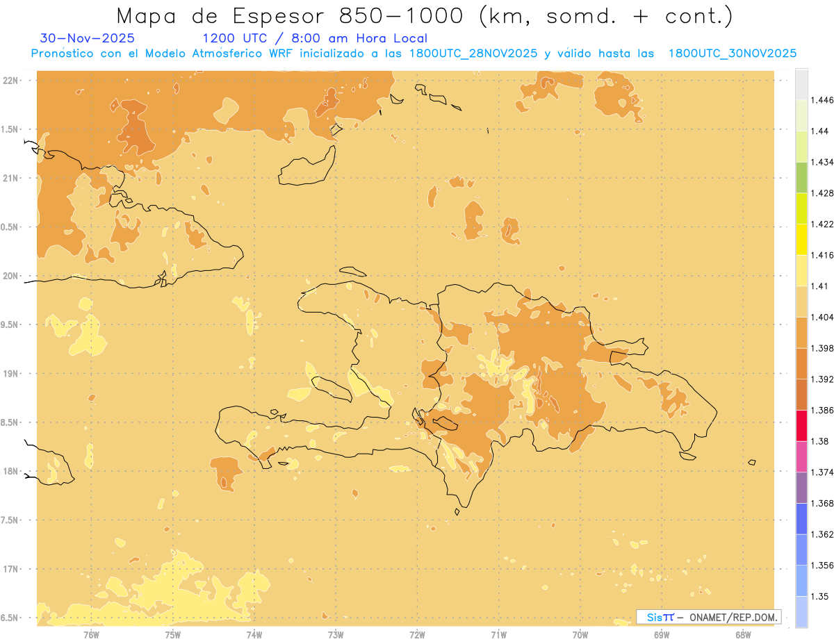Click the '75W' longitude label
Screen dimensions: 834x644
point(172,635)
